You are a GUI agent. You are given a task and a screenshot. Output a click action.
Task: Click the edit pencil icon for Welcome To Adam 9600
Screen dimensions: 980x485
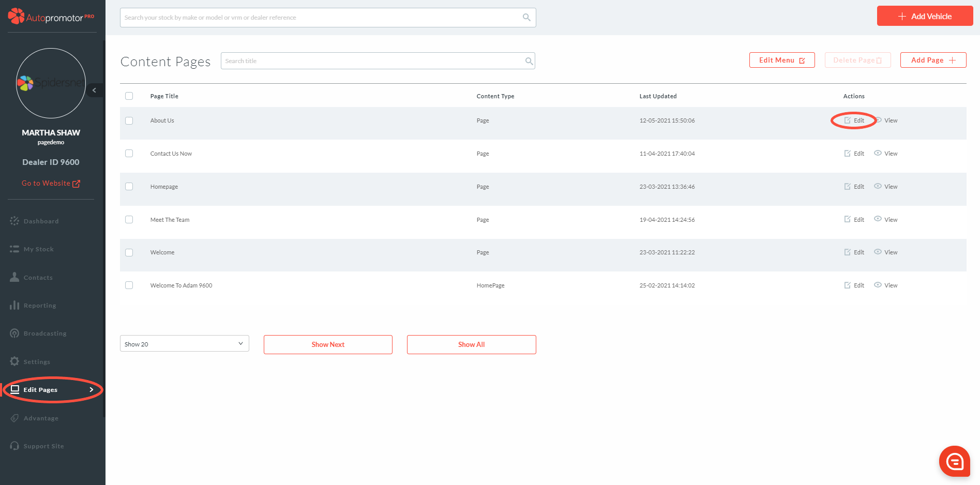[847, 285]
